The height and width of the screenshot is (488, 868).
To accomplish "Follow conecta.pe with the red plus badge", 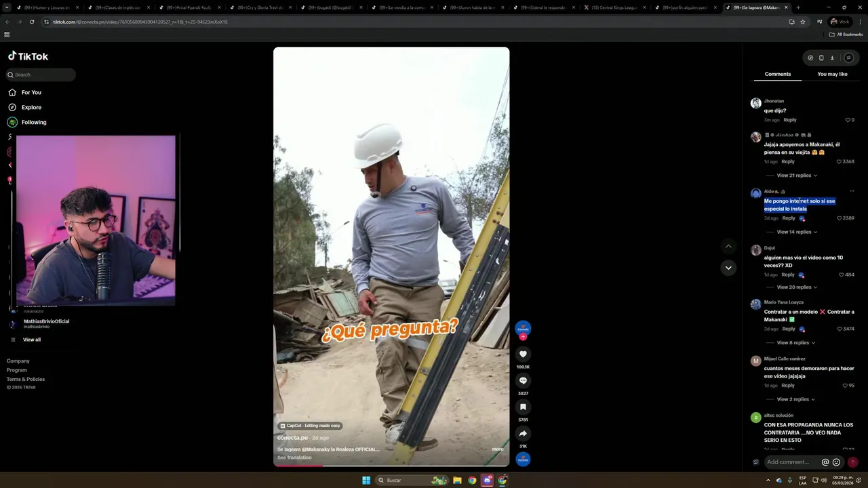I will [523, 337].
